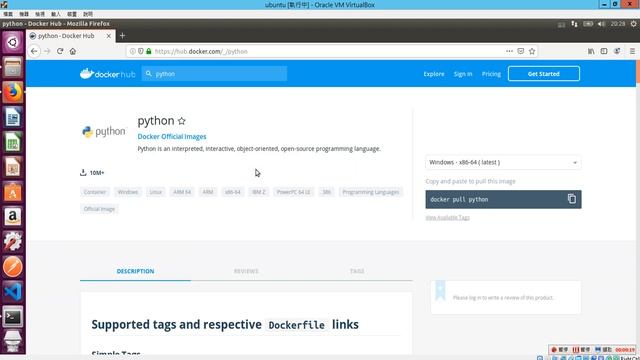Open LibreOffice Writer from the dock
This screenshot has width=640, height=360.
[x=13, y=117]
